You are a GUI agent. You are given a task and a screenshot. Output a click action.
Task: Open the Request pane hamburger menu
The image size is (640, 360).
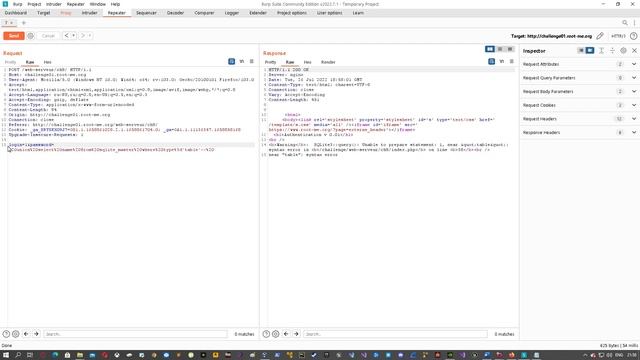pyautogui.click(x=251, y=61)
